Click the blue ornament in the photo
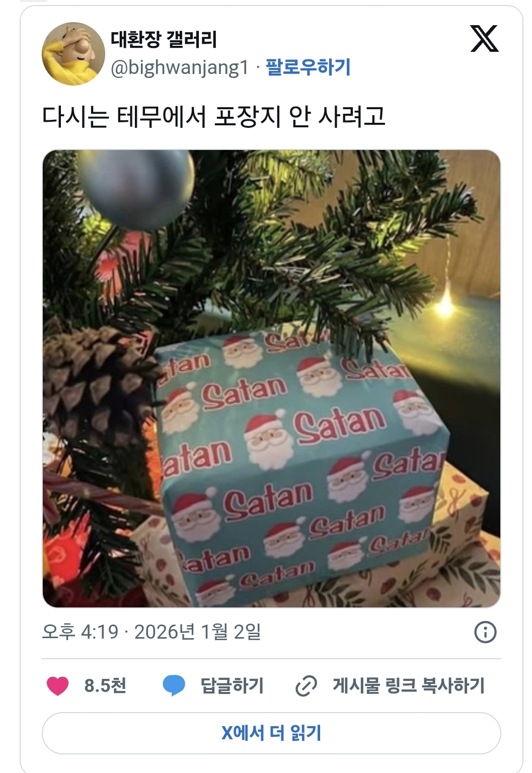 coord(136,187)
